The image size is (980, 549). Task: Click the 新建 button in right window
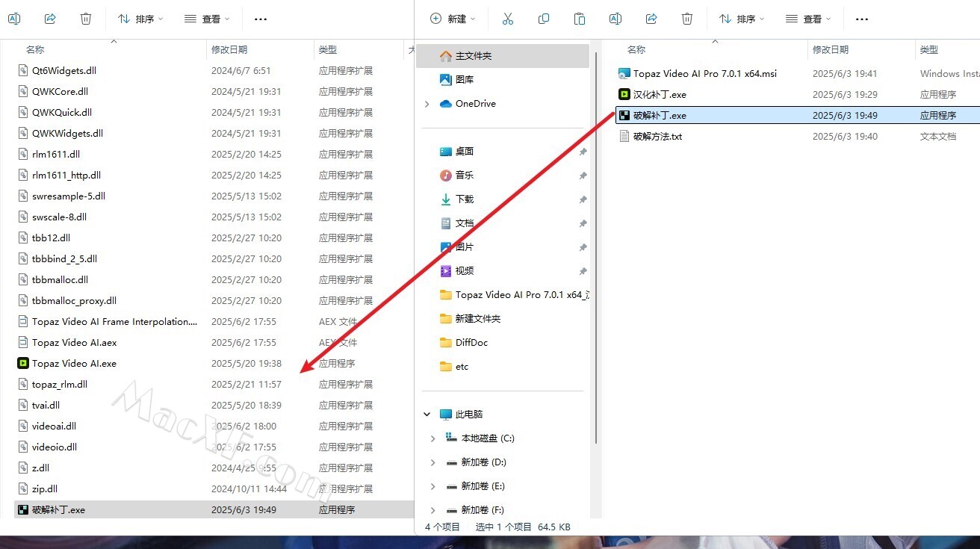pyautogui.click(x=453, y=19)
